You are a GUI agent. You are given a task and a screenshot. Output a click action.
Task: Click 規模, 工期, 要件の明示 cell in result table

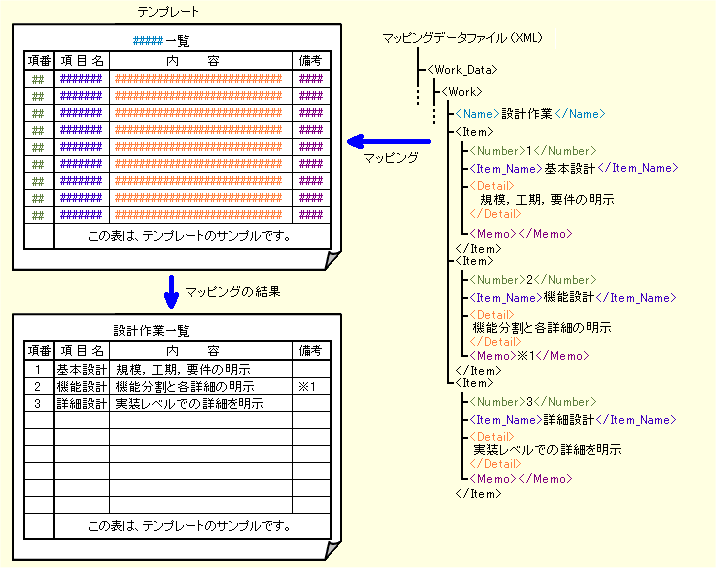(x=201, y=369)
